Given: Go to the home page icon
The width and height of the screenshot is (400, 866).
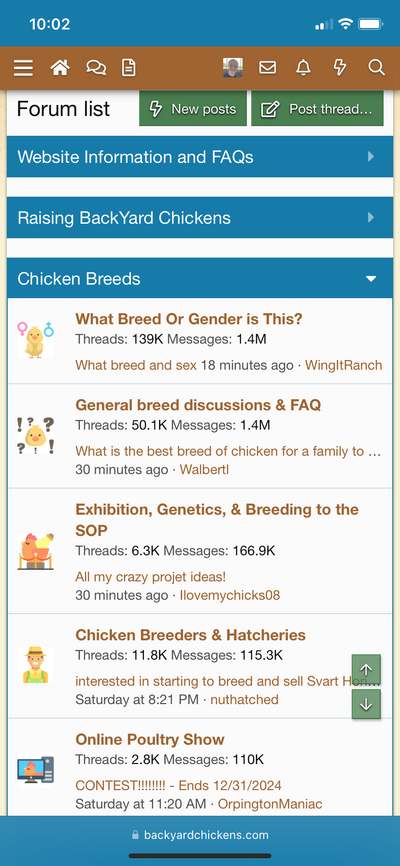Looking at the screenshot, I should pyautogui.click(x=60, y=68).
